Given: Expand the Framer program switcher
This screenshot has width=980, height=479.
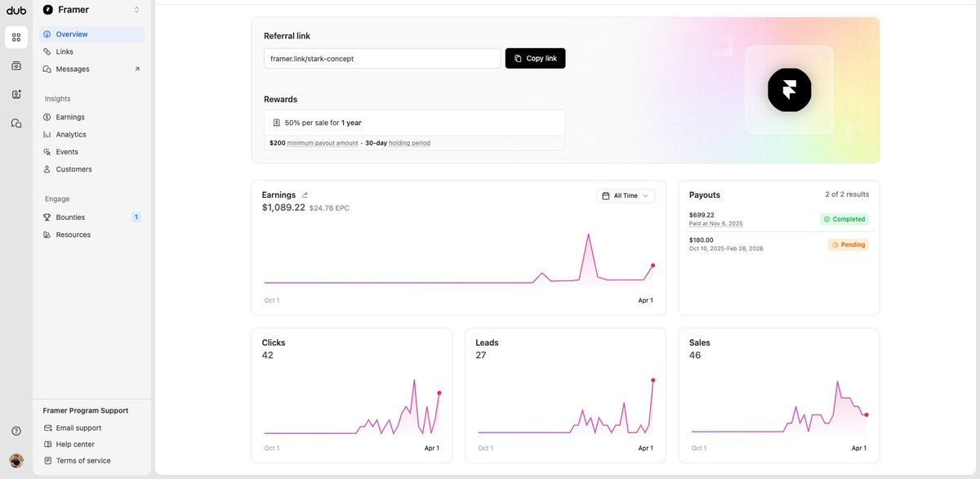Looking at the screenshot, I should tap(136, 10).
